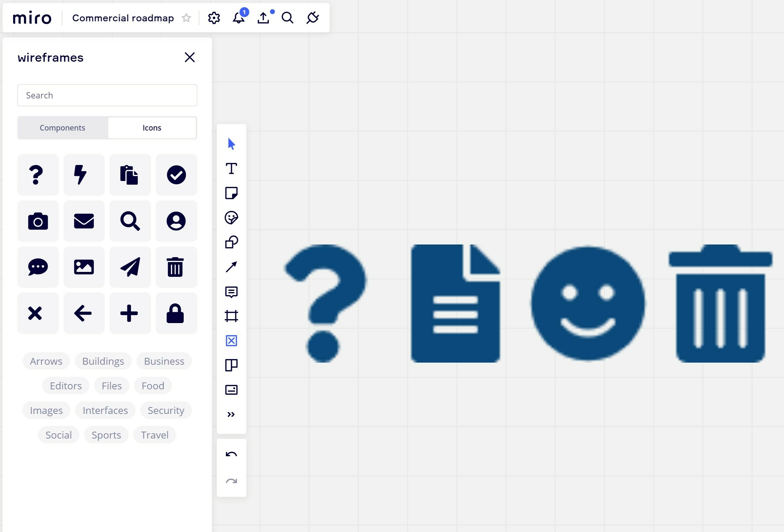This screenshot has height=532, width=784.
Task: Pick the trash can icon in panel
Action: [x=176, y=267]
